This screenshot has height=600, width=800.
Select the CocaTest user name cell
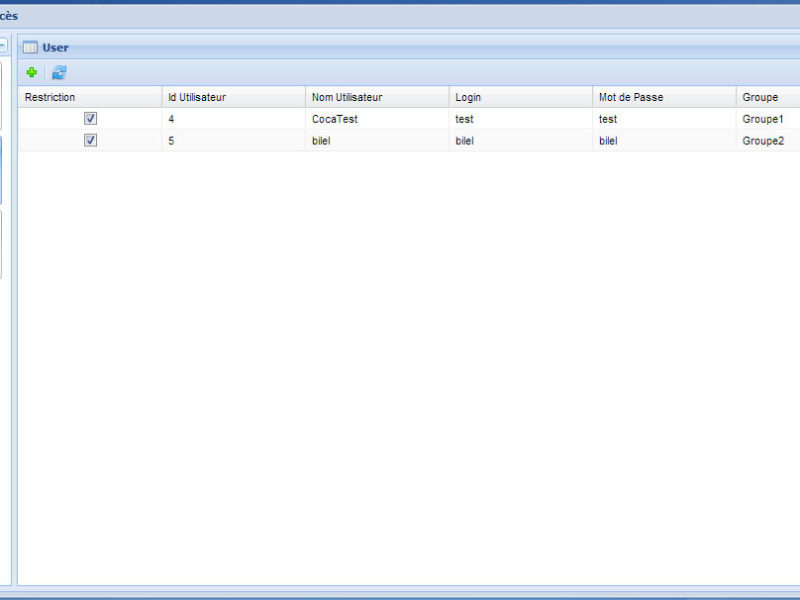[x=335, y=119]
